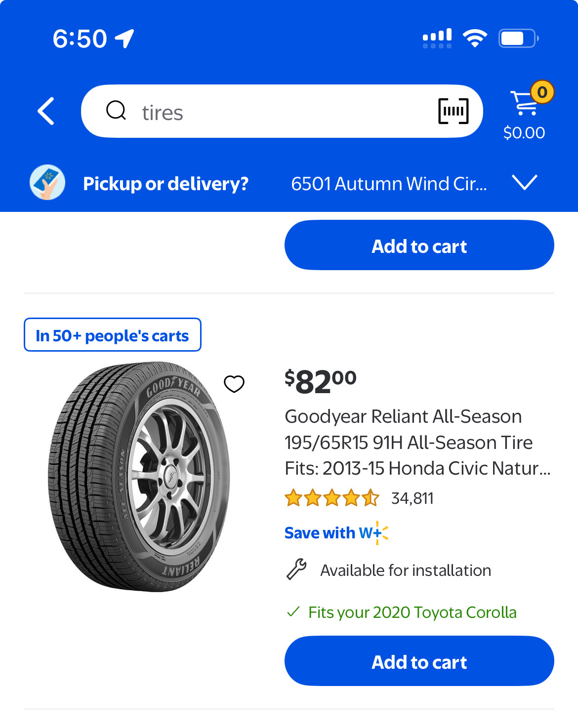This screenshot has width=578, height=728.
Task: Tap the In 50+ people's carts badge
Action: (112, 335)
